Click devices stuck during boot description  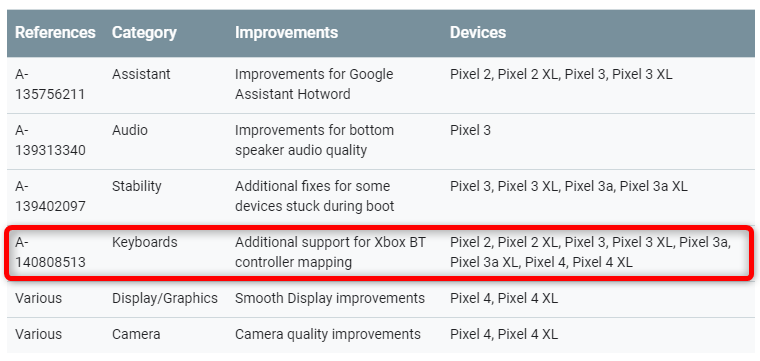coord(315,196)
